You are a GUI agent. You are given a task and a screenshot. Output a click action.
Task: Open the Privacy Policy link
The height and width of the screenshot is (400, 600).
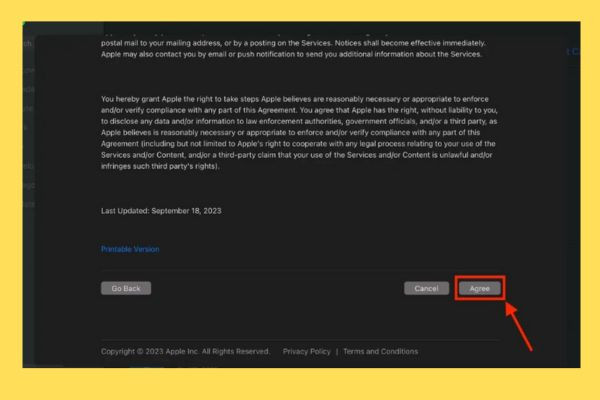[307, 351]
